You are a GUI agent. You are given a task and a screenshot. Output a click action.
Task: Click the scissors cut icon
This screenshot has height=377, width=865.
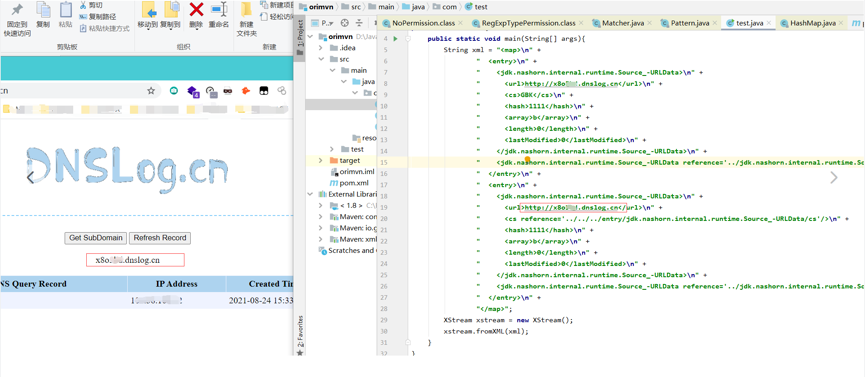(83, 5)
